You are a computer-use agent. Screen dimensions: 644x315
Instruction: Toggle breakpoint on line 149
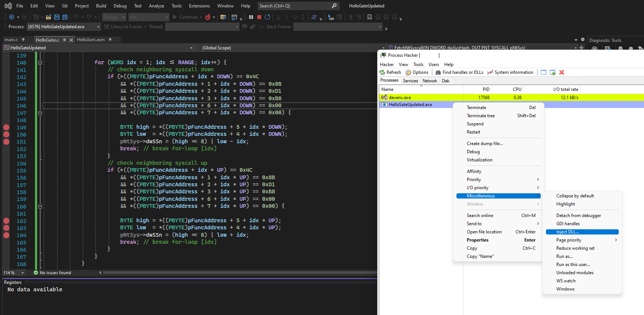pos(6,127)
